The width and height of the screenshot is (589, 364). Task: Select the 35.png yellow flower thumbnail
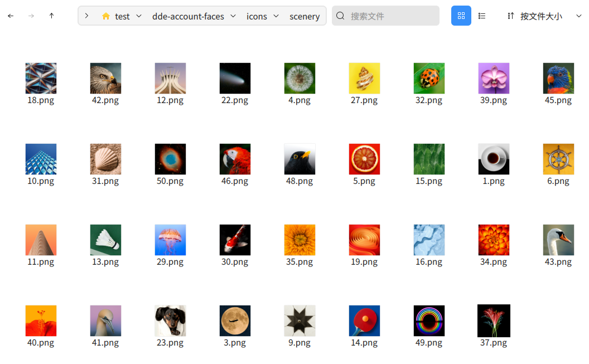[x=300, y=240]
